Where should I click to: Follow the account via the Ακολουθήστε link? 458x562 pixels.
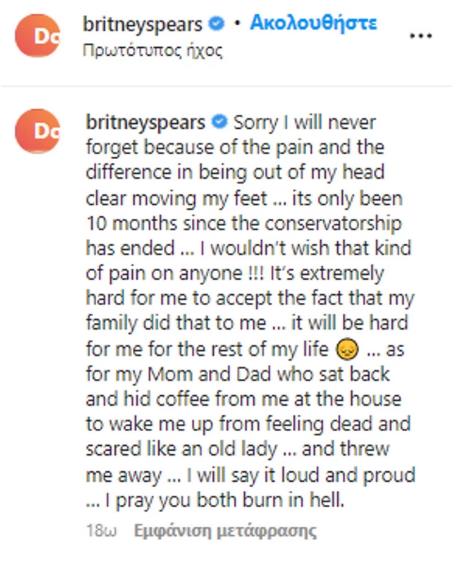(314, 23)
